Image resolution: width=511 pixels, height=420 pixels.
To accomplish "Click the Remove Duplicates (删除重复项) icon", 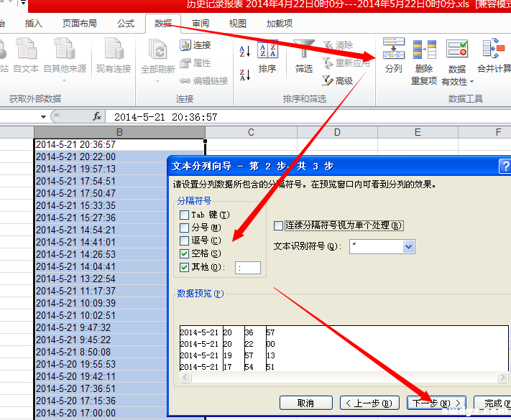I will [424, 49].
